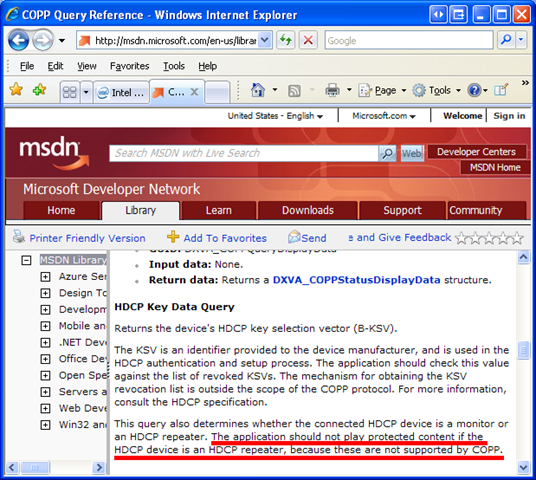
Task: Click the Web search button
Action: [x=412, y=153]
